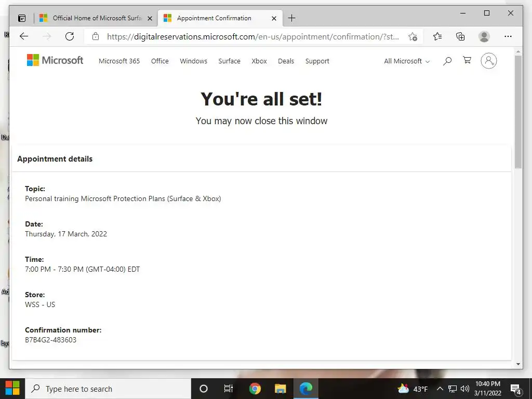Click the Appointment details heading
Viewport: 532px width, 399px height.
55,159
